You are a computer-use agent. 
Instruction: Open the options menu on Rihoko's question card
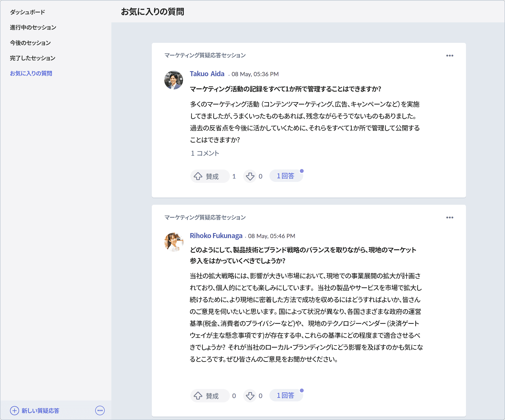pos(450,217)
